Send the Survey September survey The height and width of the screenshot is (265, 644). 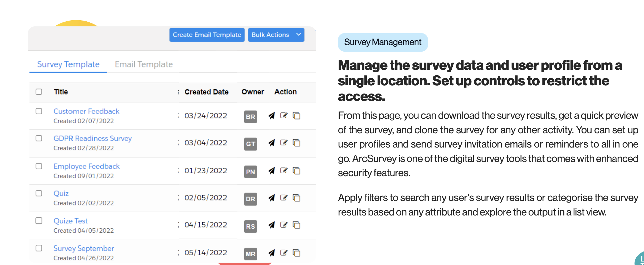coord(271,253)
